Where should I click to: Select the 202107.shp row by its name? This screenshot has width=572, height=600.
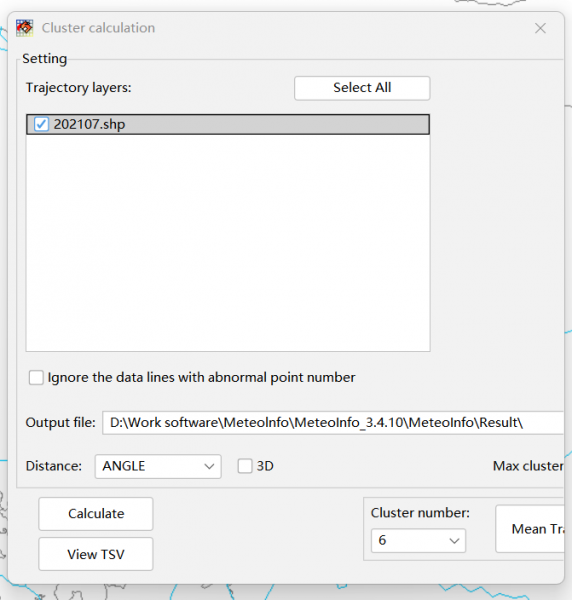pos(89,124)
